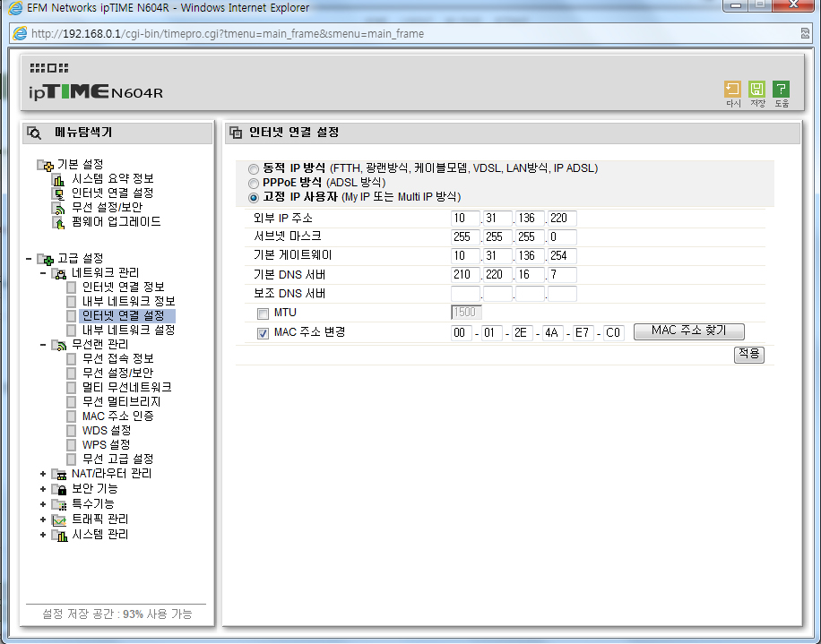
Task: Expand the 보안 기능 tree node
Action: 43,489
